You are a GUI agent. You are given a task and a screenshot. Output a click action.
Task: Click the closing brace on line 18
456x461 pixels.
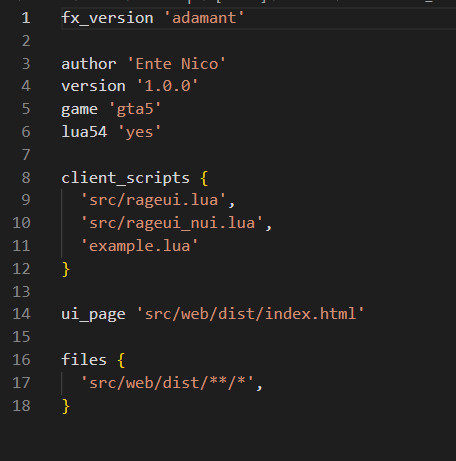point(66,406)
